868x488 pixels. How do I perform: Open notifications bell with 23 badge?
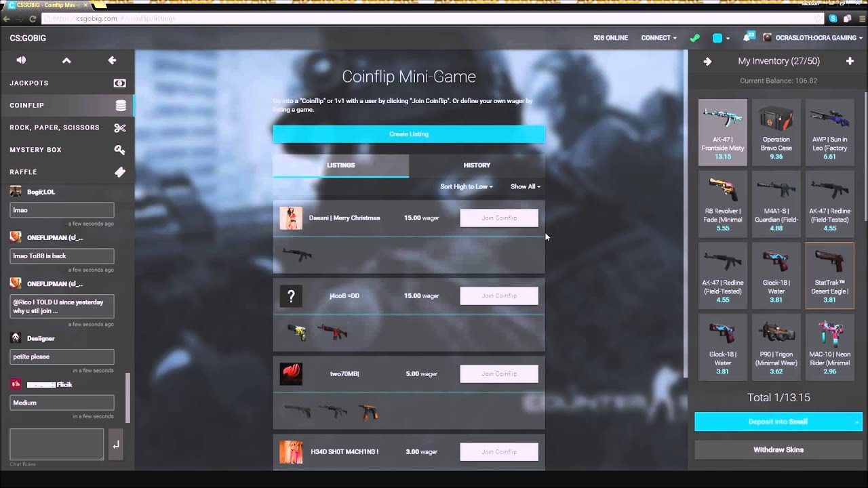tap(749, 37)
